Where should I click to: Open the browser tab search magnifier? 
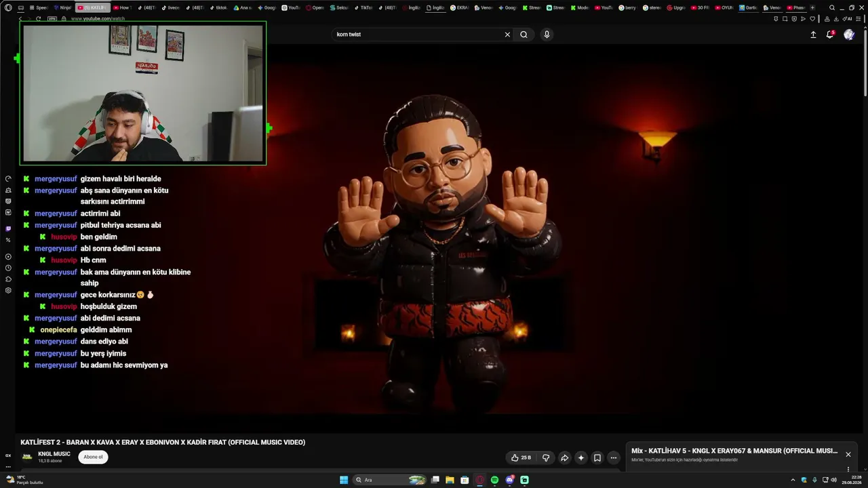tap(832, 7)
